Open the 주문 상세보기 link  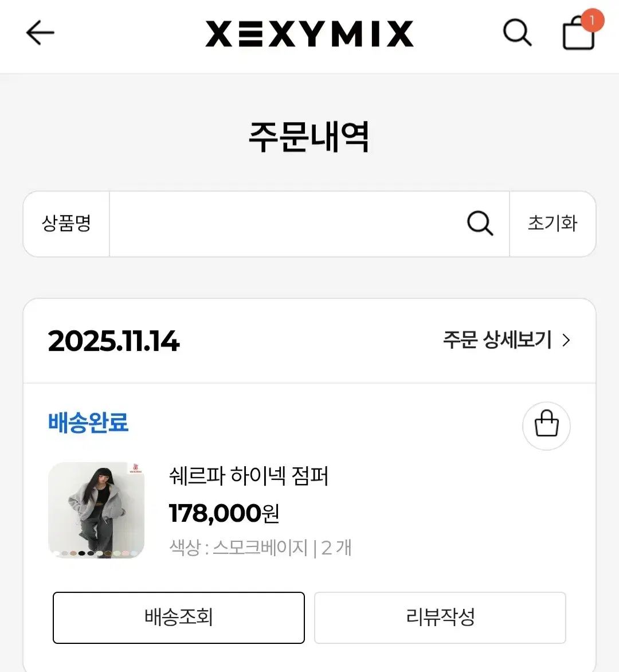(497, 341)
